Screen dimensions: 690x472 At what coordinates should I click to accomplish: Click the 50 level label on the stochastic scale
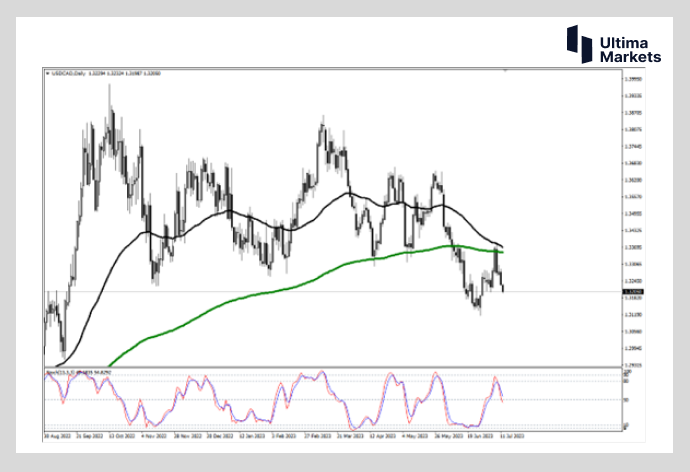626,400
